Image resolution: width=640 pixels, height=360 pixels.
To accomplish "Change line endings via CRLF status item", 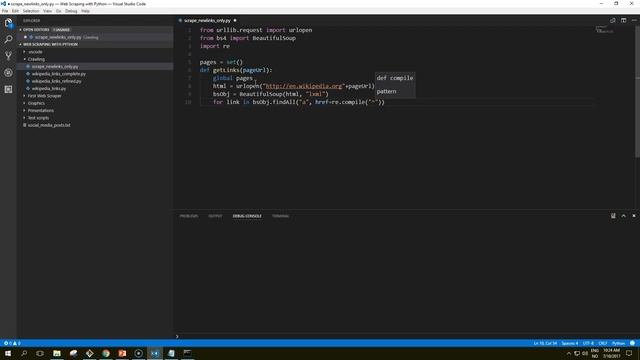I will (x=602, y=343).
